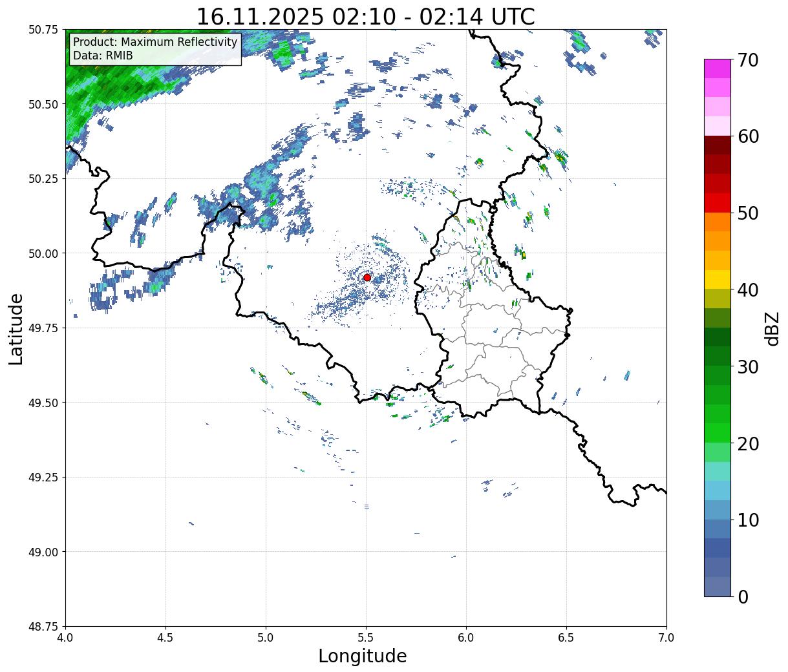The width and height of the screenshot is (788, 672).
Task: Click the bright red colorbar segment at 50
Action: (718, 203)
